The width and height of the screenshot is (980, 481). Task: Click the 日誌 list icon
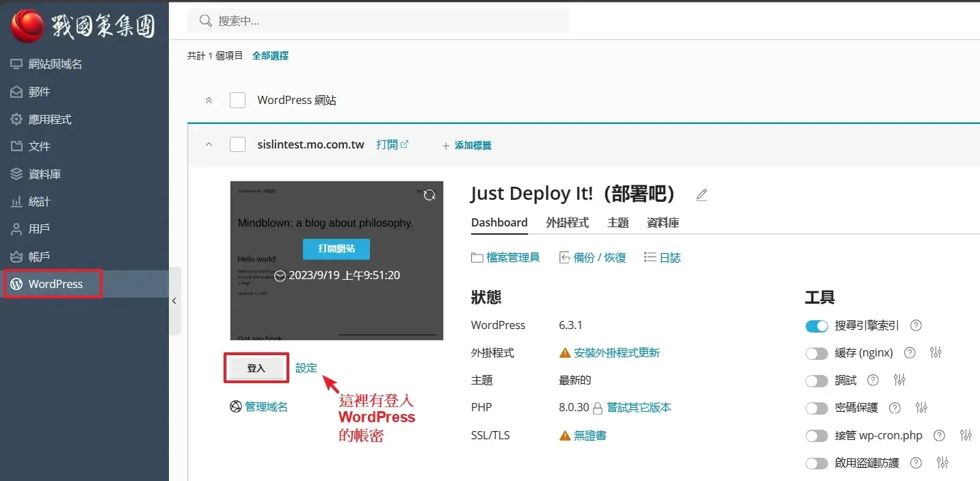[650, 258]
